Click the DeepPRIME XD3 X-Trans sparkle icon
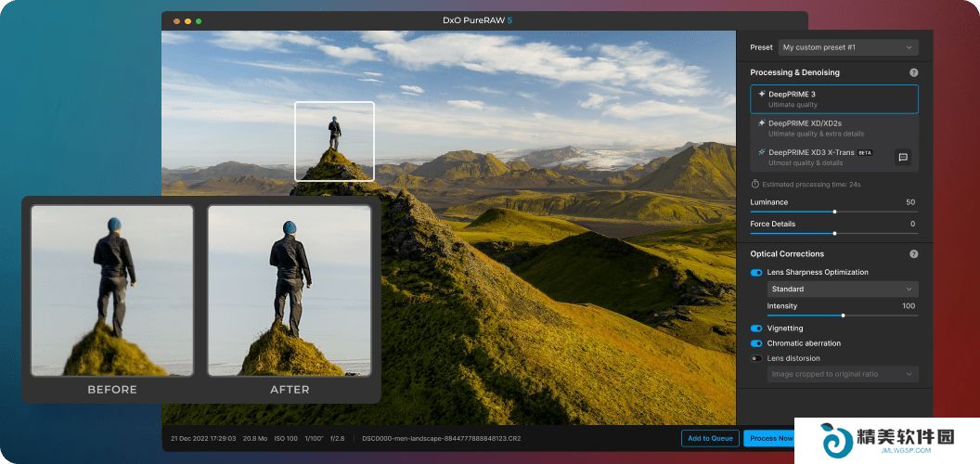This screenshot has width=980, height=464. click(x=761, y=152)
